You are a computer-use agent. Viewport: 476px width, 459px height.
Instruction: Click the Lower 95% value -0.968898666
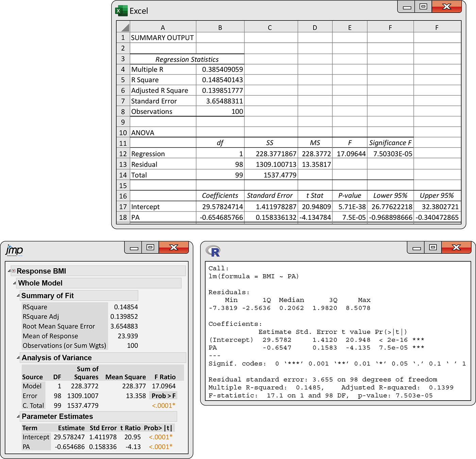[390, 217]
